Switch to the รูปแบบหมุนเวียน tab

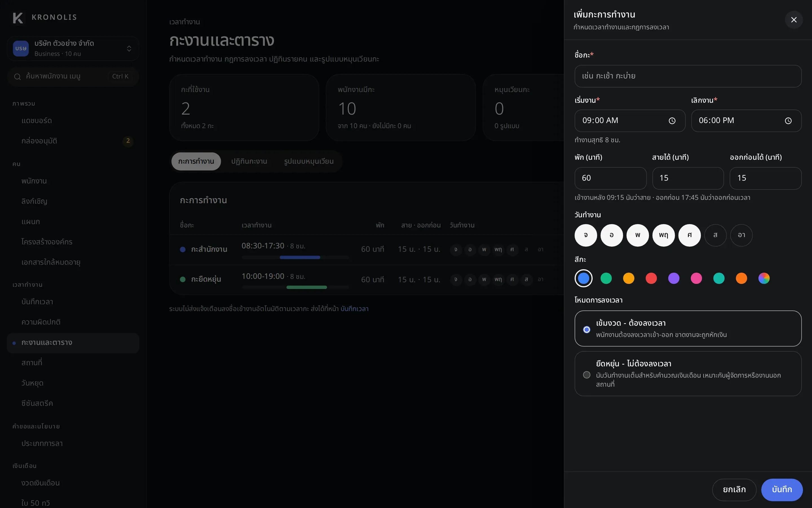coord(309,162)
